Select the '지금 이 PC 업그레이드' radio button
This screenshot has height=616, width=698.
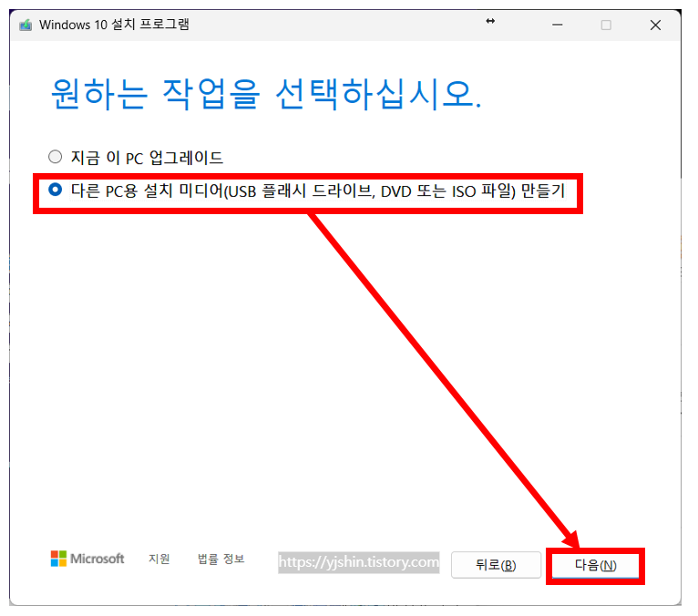[55, 157]
